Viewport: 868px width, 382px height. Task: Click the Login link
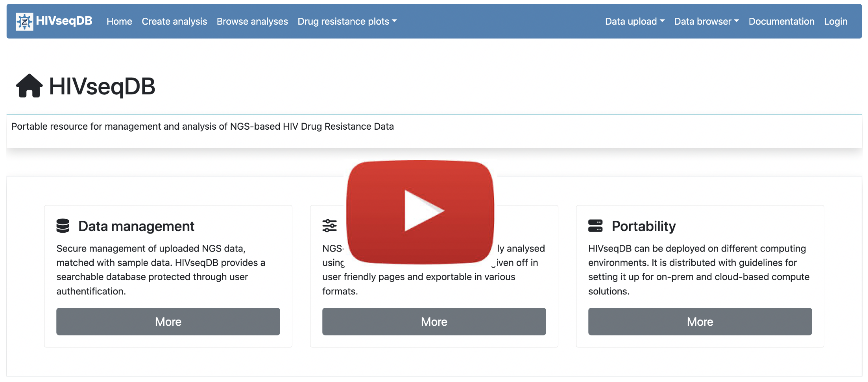836,21
